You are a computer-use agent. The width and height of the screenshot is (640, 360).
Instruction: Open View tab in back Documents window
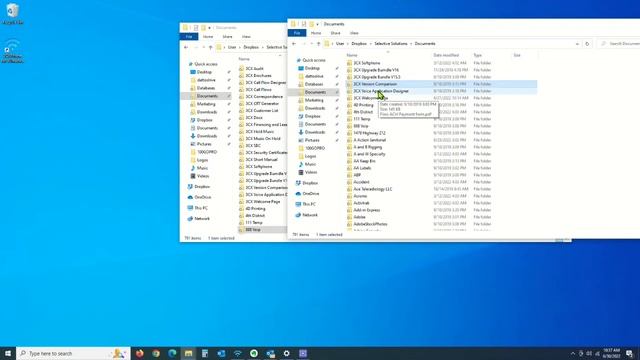pyautogui.click(x=246, y=37)
